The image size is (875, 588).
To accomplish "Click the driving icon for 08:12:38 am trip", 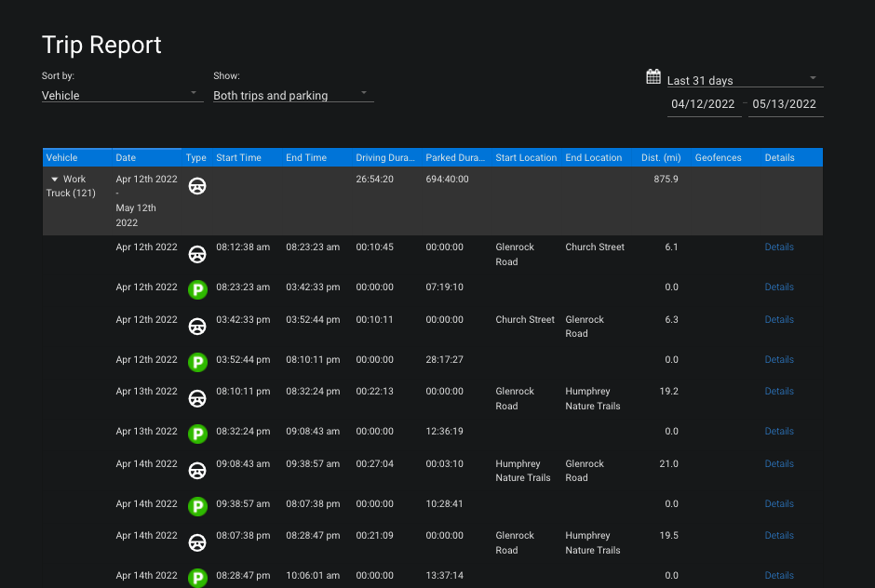I will (197, 254).
